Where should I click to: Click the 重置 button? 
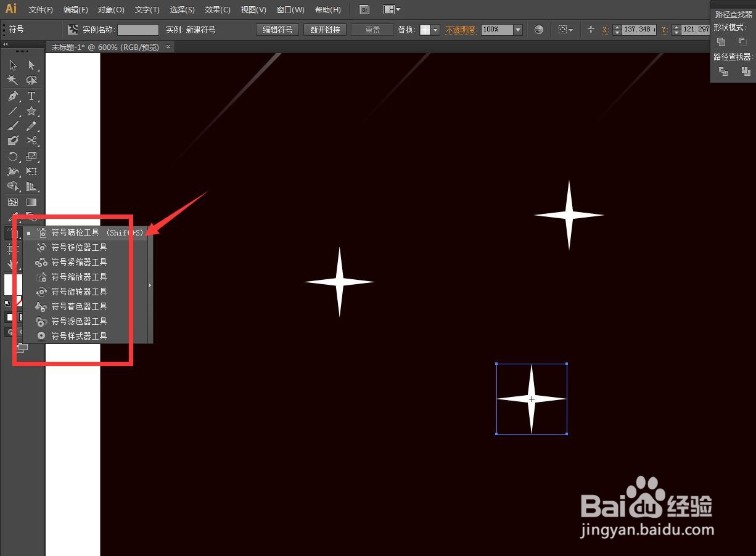tap(372, 30)
